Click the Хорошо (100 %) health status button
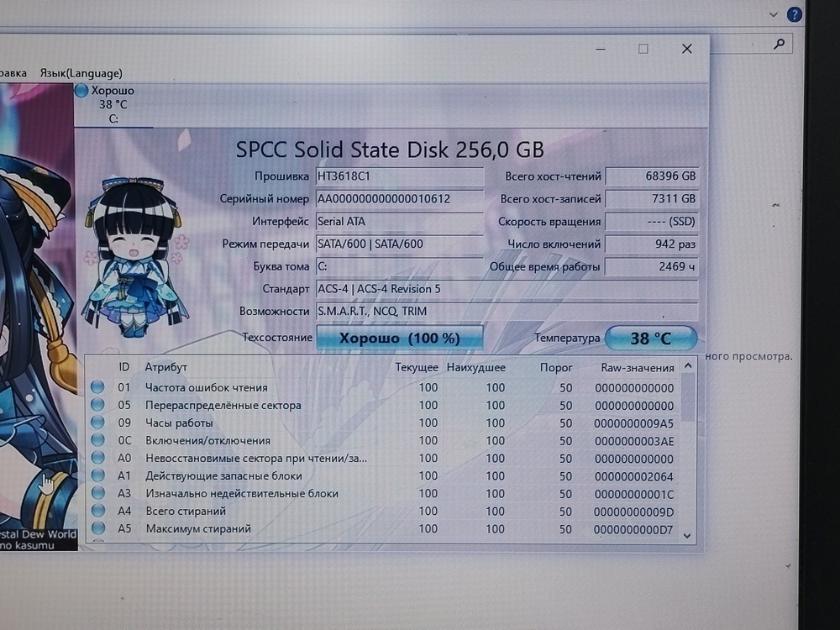The width and height of the screenshot is (840, 630). pyautogui.click(x=400, y=338)
